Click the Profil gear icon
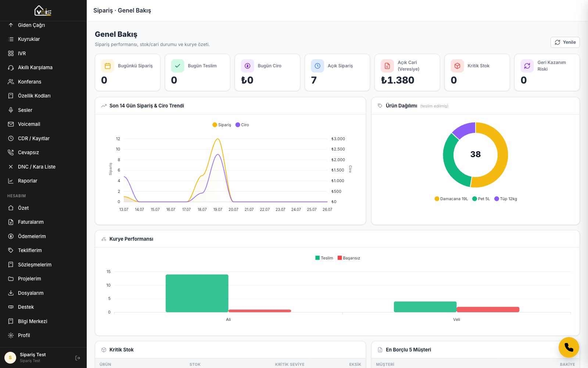The width and height of the screenshot is (588, 368). pos(11,335)
